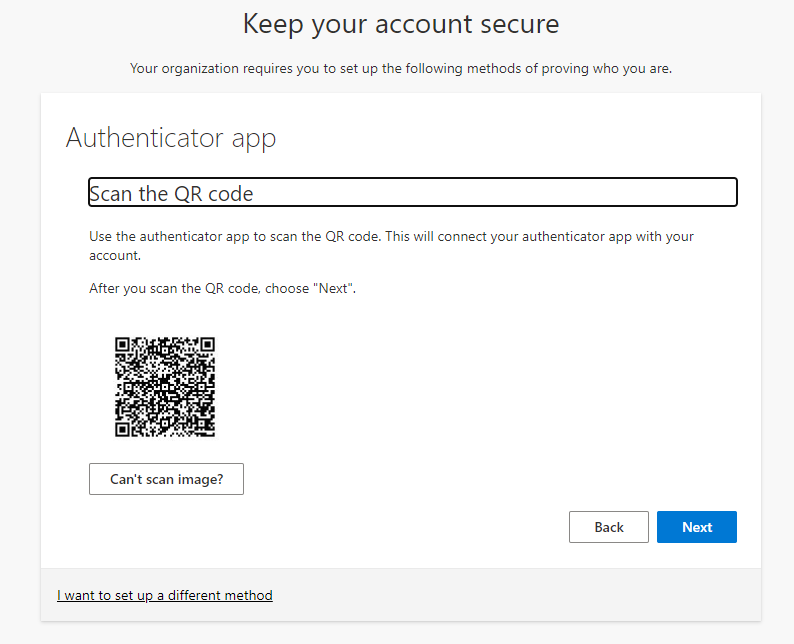Click the word app in the Authenticator heading
The height and width of the screenshot is (644, 794).
[x=254, y=139]
